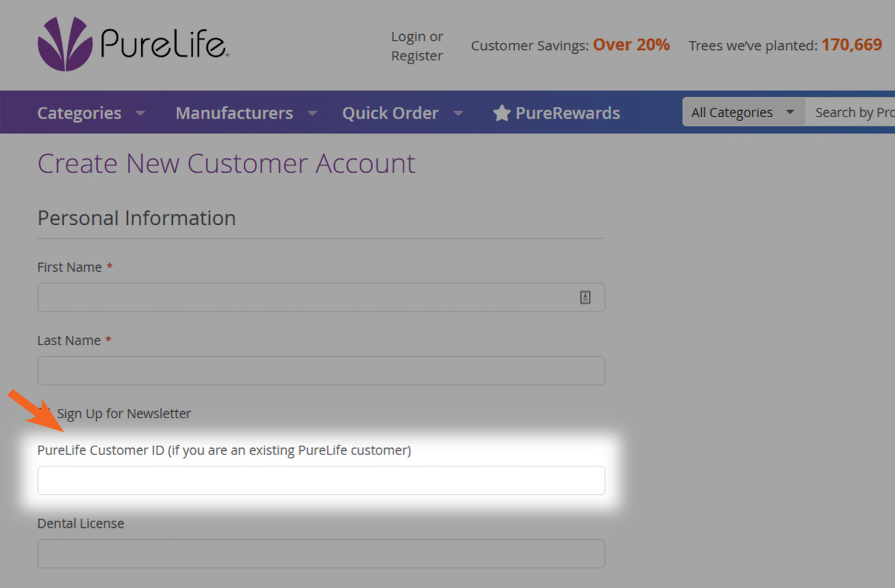Click the Categories dropdown arrow
895x588 pixels.
click(x=139, y=114)
